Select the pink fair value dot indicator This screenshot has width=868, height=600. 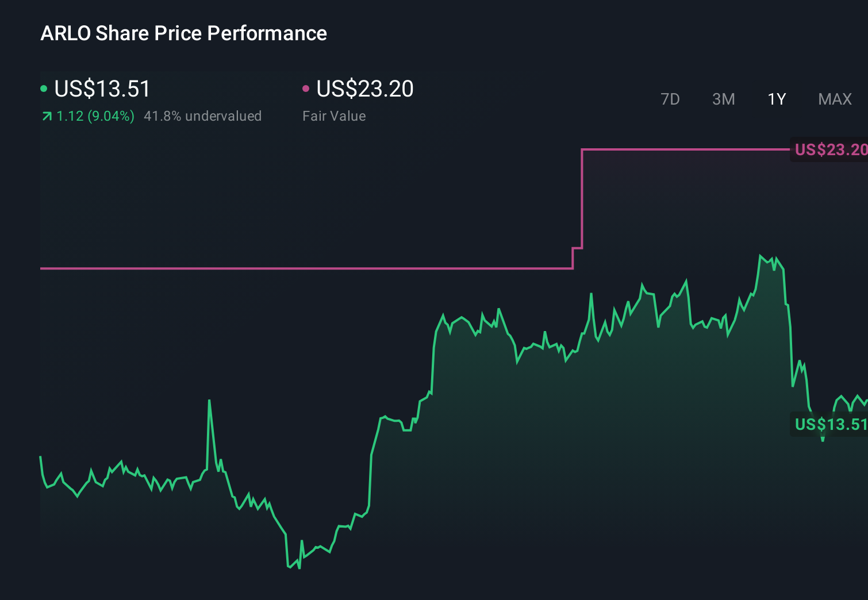click(x=306, y=88)
